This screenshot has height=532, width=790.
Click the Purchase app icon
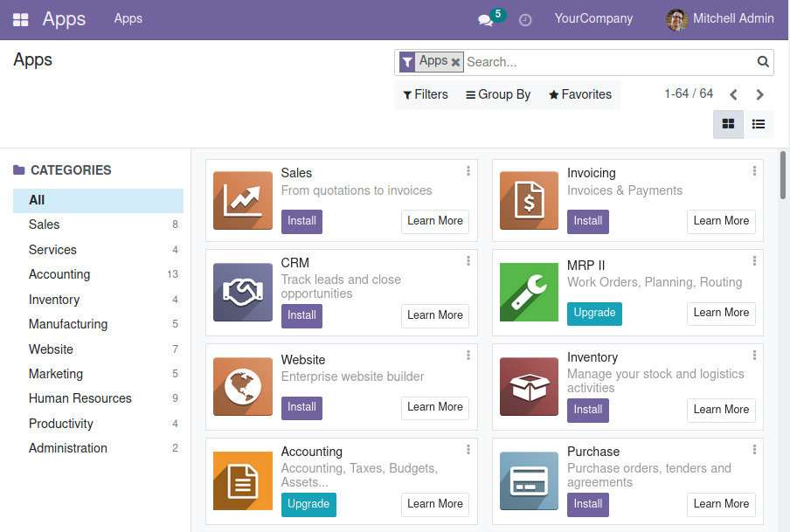coord(529,481)
